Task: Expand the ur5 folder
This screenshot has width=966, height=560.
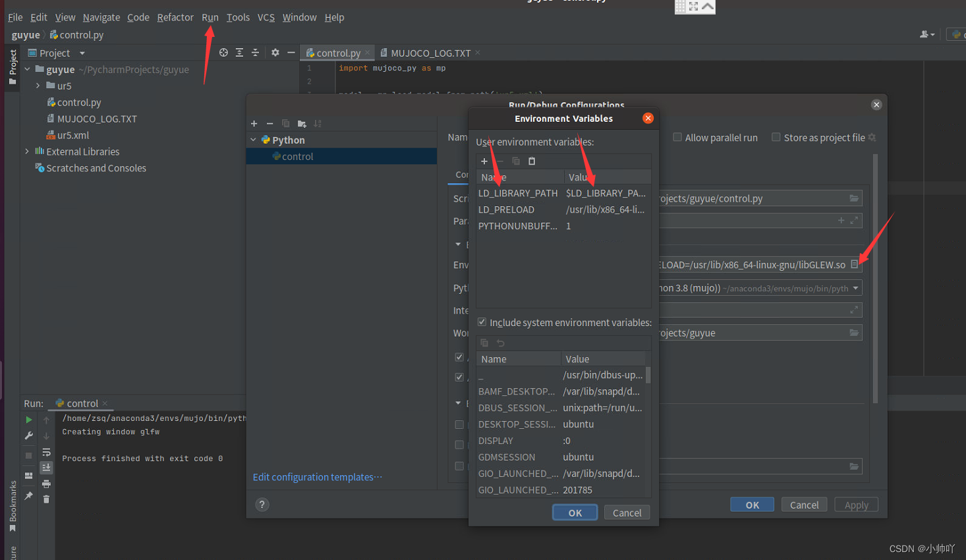Action: tap(38, 86)
